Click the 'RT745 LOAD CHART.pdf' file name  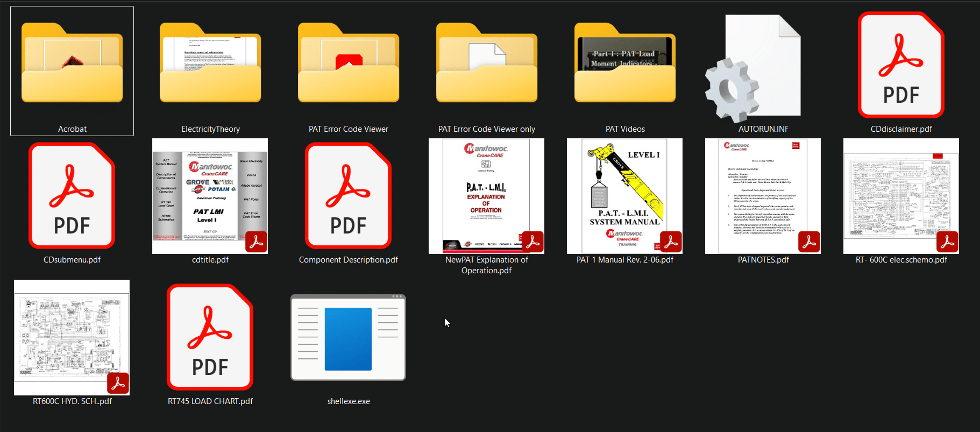click(210, 401)
